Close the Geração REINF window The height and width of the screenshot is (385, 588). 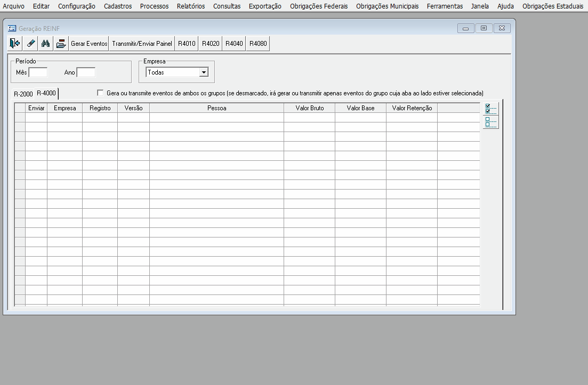(502, 28)
